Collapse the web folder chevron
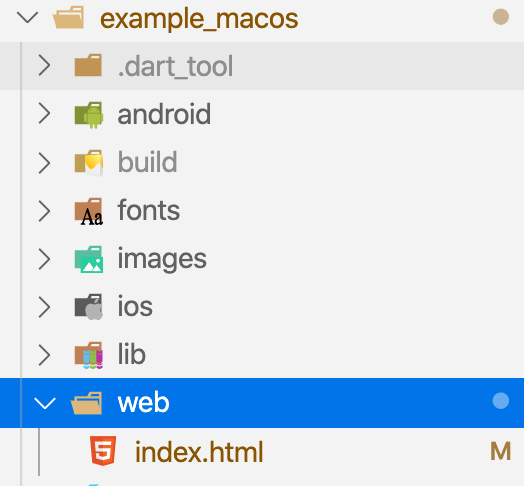The height and width of the screenshot is (486, 524). [45, 403]
